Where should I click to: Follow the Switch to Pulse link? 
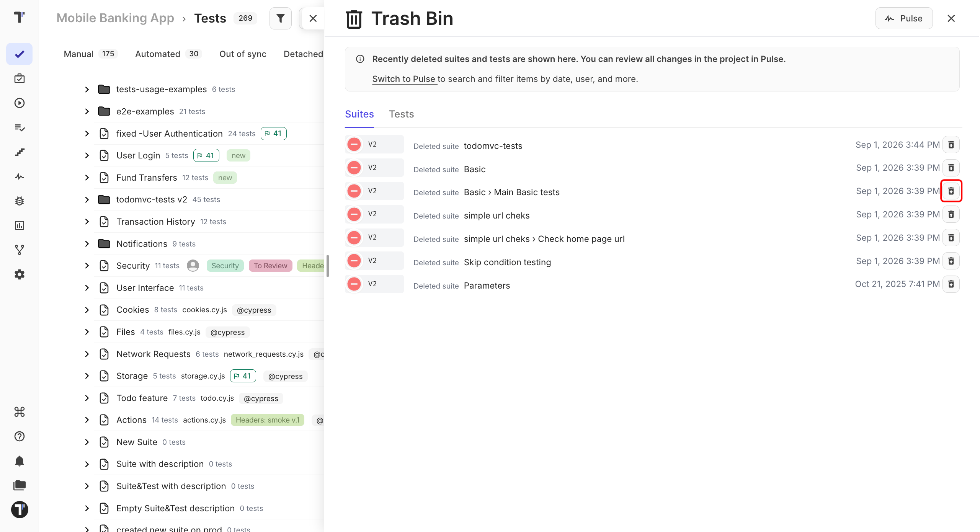[404, 79]
